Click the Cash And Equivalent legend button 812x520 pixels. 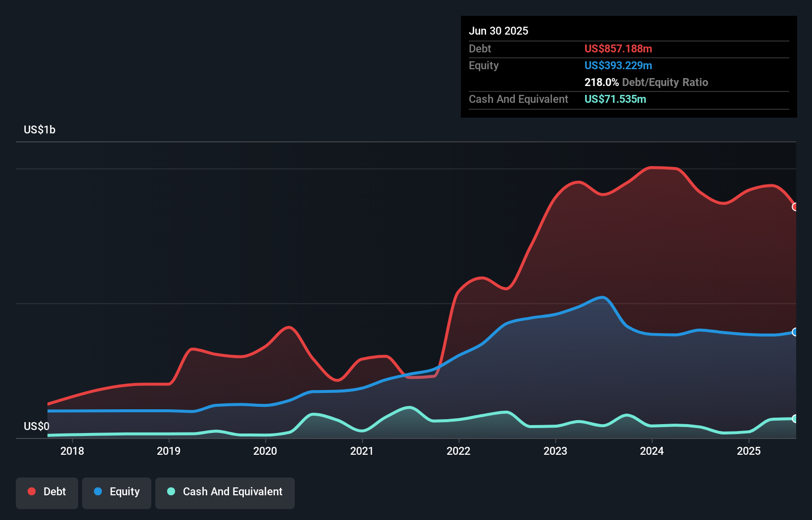225,492
